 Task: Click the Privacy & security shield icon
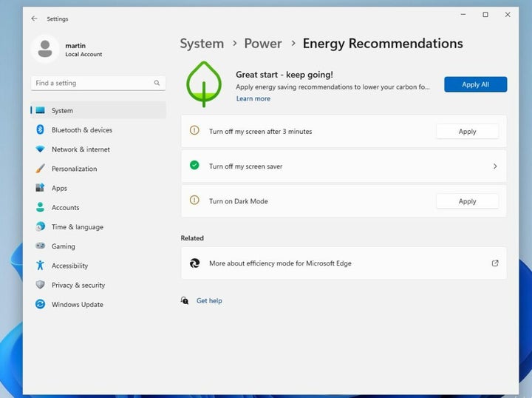click(x=40, y=285)
